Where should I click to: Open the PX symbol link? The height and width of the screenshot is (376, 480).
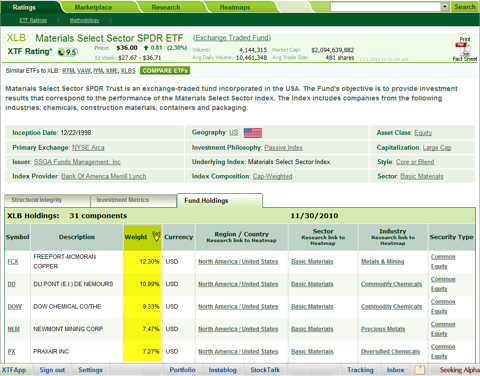coord(12,351)
